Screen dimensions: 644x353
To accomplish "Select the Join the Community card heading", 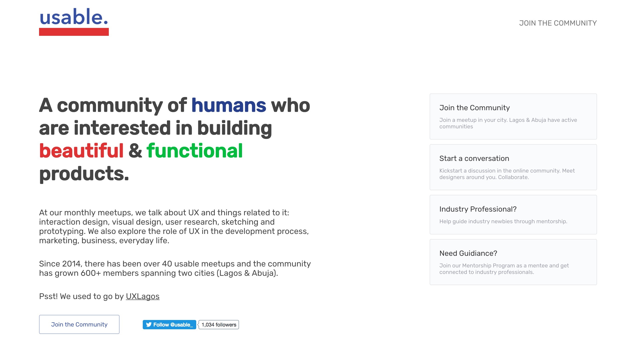I will [475, 108].
